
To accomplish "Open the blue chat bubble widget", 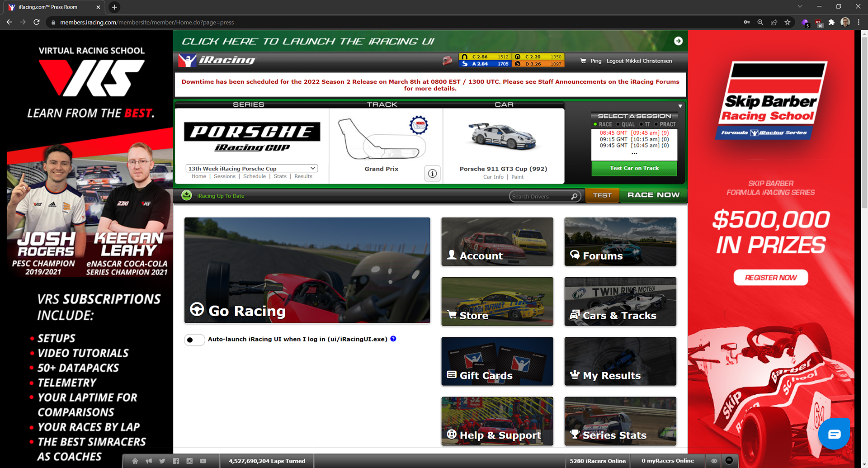I will click(x=834, y=434).
